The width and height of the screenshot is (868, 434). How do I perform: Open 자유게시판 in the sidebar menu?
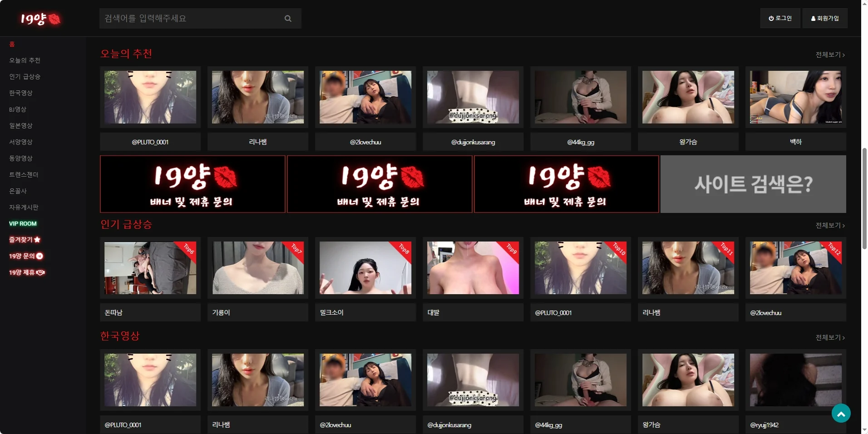(24, 207)
